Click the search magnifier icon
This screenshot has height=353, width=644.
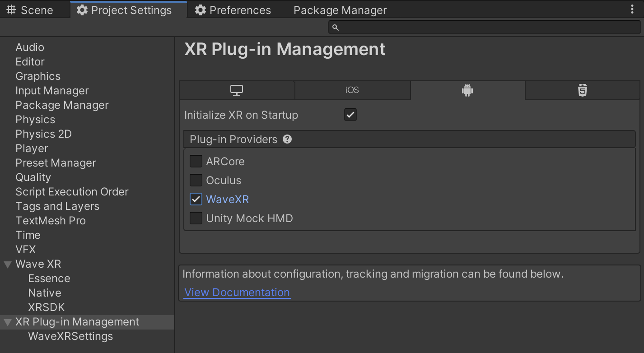pyautogui.click(x=335, y=28)
